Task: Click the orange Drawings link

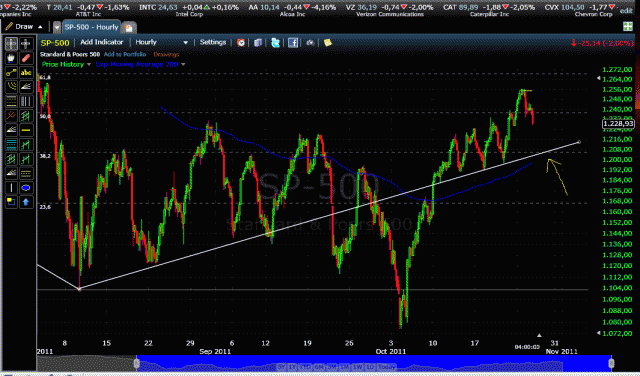Action: (x=166, y=54)
